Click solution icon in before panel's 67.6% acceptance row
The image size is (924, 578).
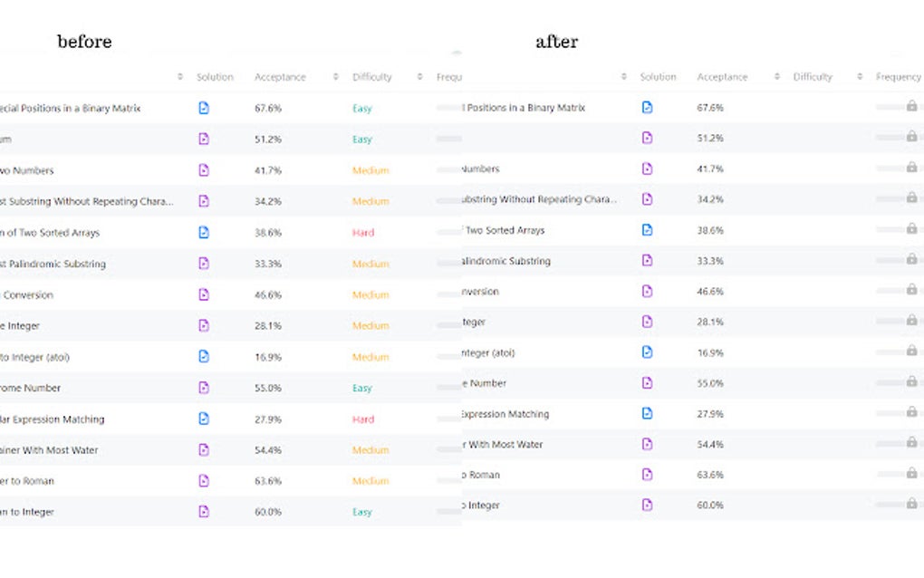[204, 108]
